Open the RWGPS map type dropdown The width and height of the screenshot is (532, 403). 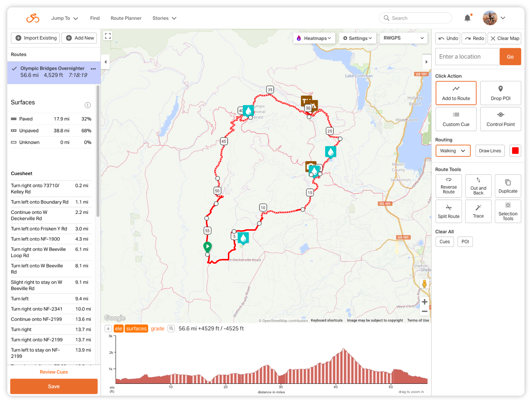pyautogui.click(x=403, y=38)
